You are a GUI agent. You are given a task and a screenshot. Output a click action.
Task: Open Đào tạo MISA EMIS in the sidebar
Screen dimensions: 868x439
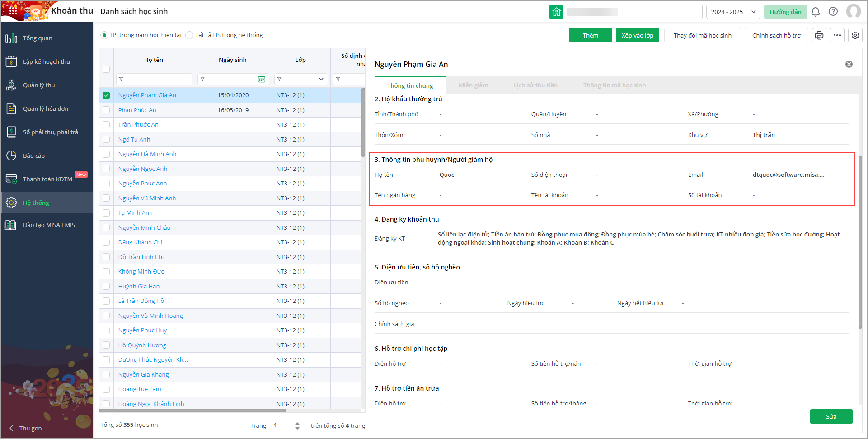click(x=47, y=225)
